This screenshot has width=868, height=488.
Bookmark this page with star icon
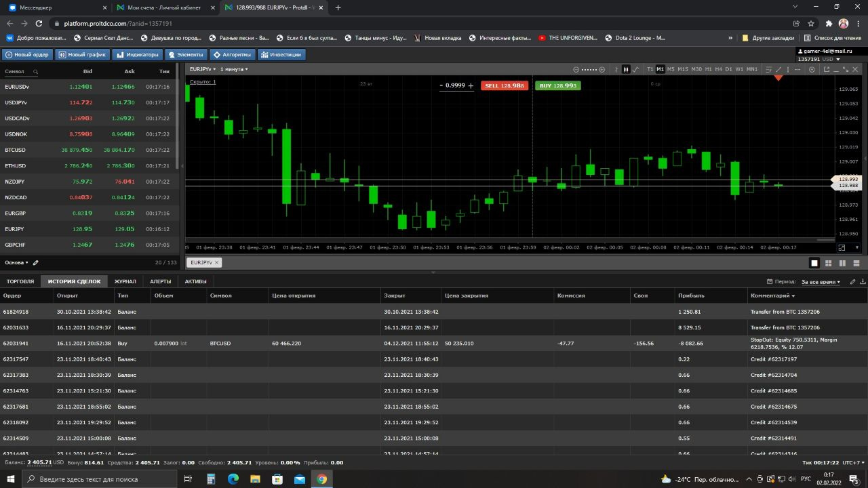[x=811, y=23]
